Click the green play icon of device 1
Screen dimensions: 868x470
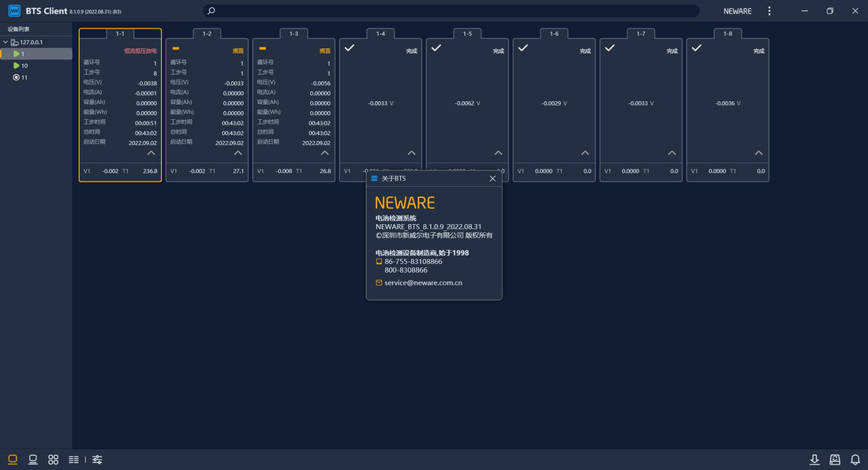click(16, 54)
